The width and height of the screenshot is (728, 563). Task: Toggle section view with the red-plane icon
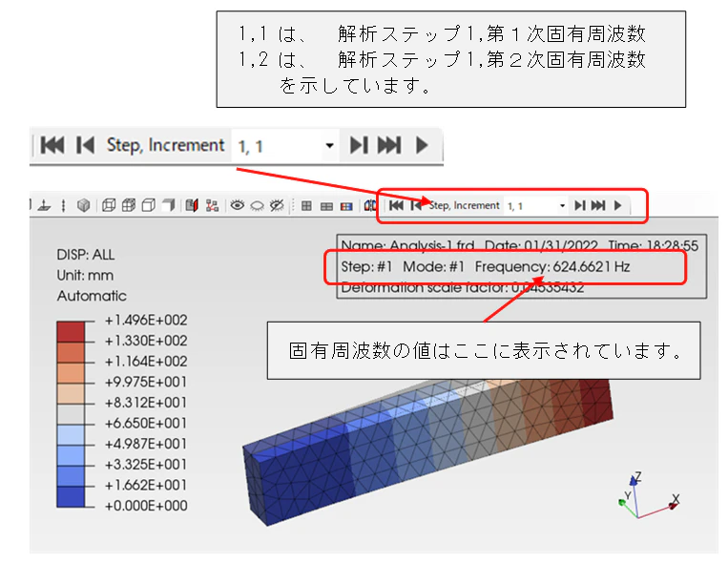(192, 205)
